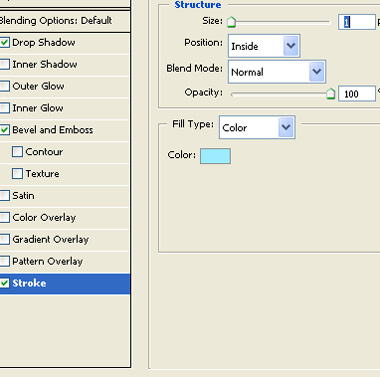Image resolution: width=380 pixels, height=377 pixels.
Task: Enable the Inner Shadow checkbox
Action: point(4,64)
